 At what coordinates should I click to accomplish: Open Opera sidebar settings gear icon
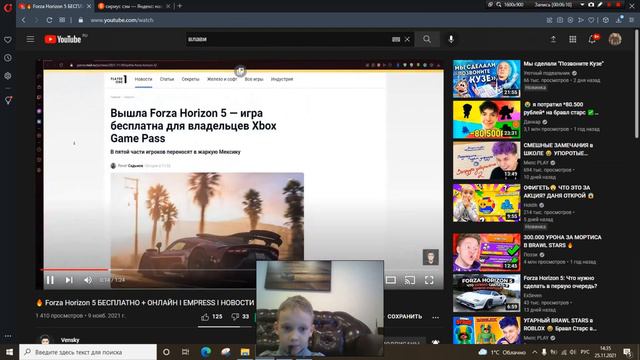pos(8,76)
